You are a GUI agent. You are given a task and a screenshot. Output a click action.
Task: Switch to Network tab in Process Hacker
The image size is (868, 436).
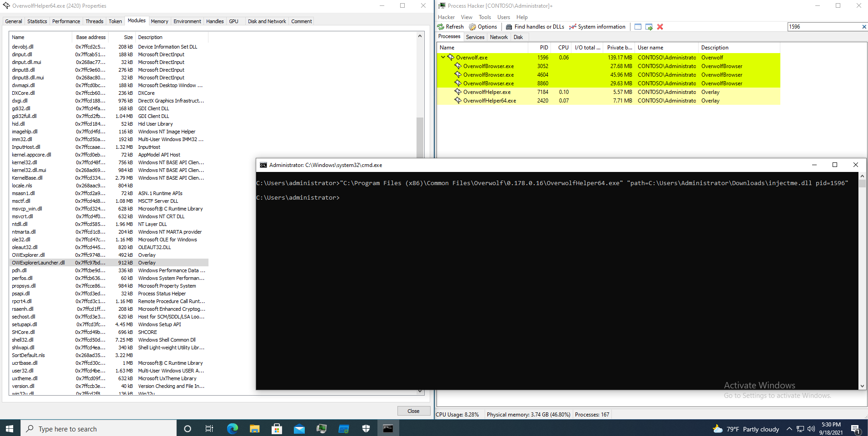pos(499,37)
